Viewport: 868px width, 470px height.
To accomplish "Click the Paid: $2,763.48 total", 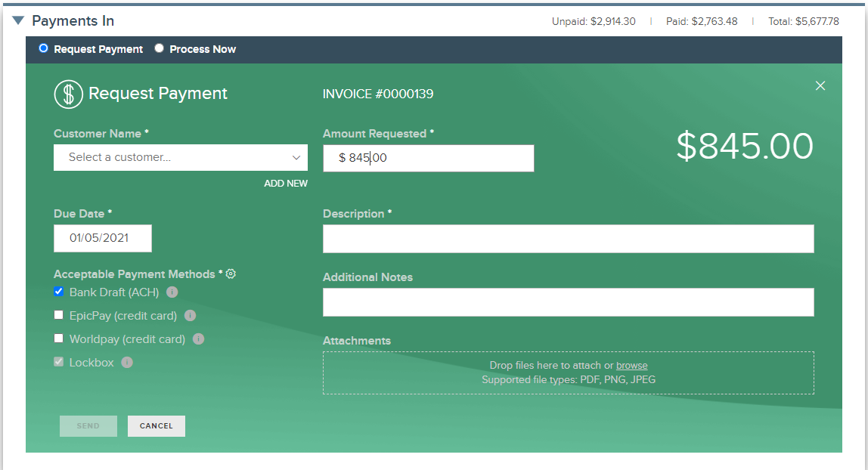I will tap(702, 22).
